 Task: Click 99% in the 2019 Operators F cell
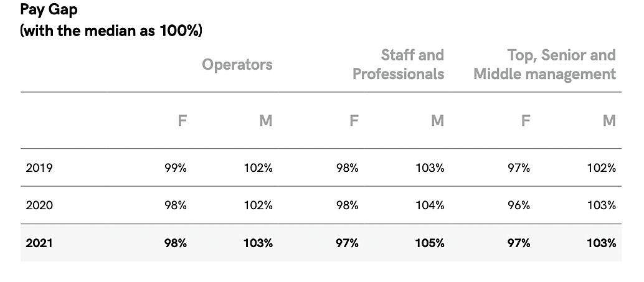coord(176,167)
